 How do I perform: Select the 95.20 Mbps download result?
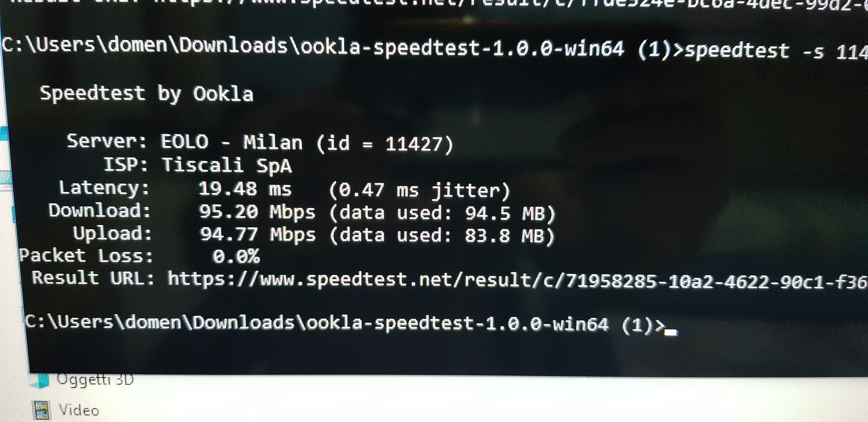coord(257,212)
